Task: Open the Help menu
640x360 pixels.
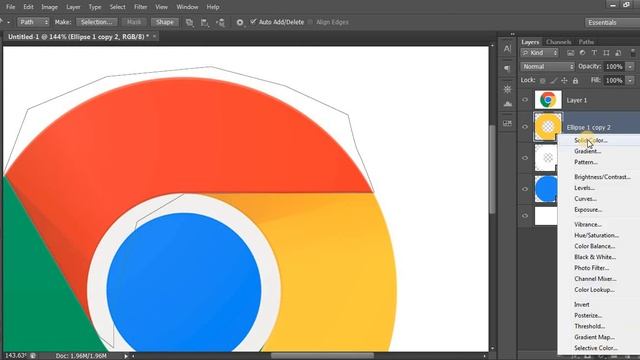Action: pyautogui.click(x=213, y=7)
